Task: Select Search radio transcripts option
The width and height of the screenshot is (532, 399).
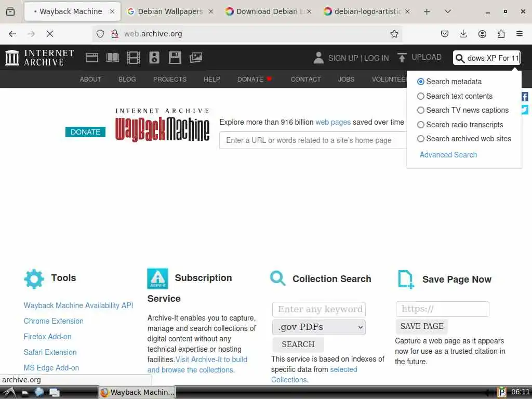Action: [x=421, y=125]
